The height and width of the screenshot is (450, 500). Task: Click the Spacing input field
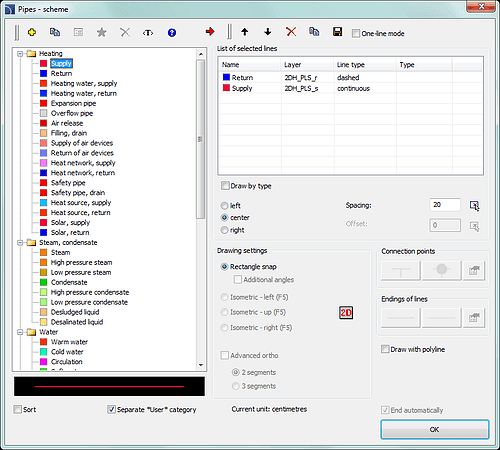coord(445,205)
